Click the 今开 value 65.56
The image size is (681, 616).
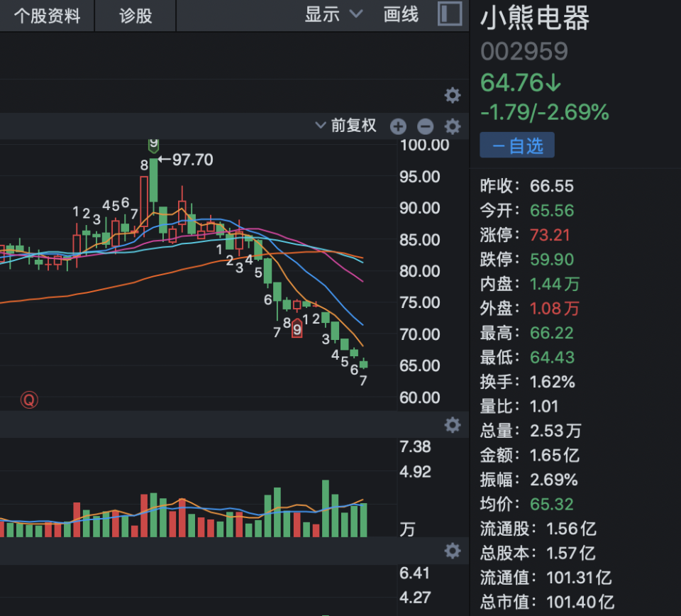pos(552,211)
